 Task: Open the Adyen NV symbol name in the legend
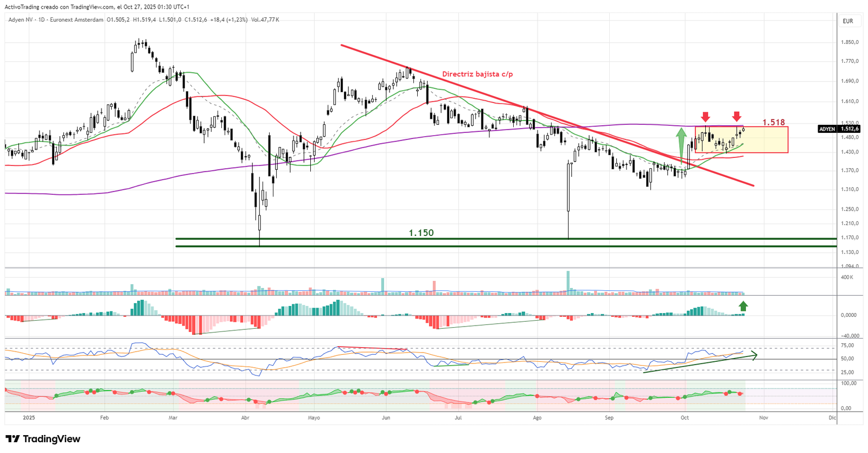click(x=21, y=20)
